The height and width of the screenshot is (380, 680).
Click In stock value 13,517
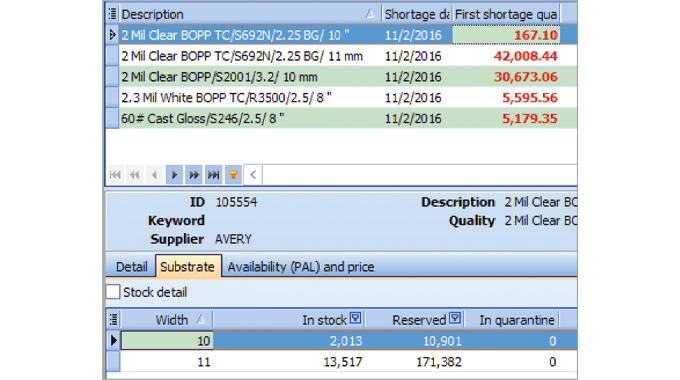(343, 362)
